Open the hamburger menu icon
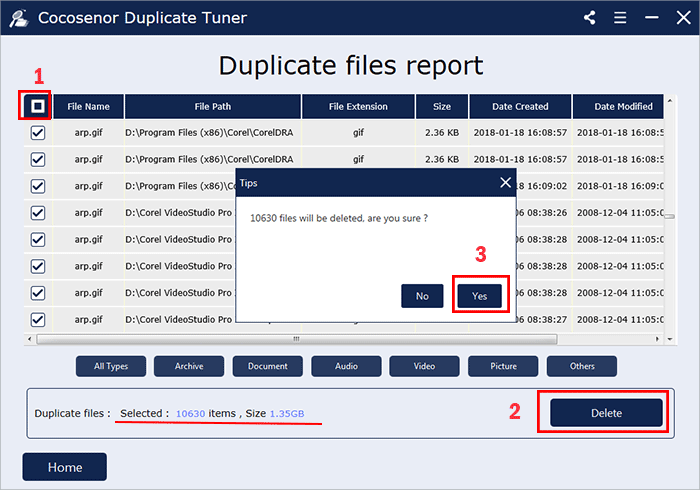The height and width of the screenshot is (490, 700). pyautogui.click(x=620, y=18)
